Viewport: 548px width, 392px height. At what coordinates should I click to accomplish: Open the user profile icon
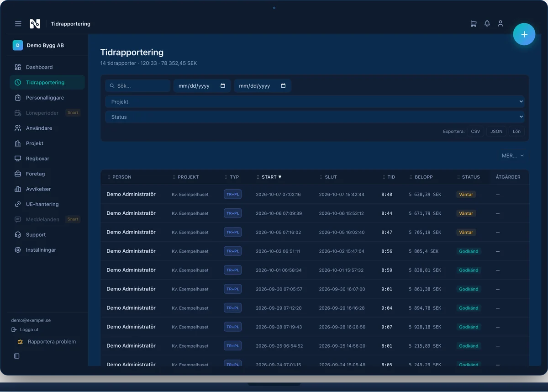click(501, 24)
